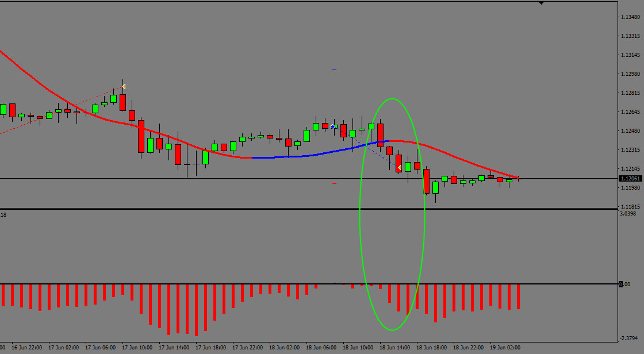Click the 17 Jun 10:00 time label
The height and width of the screenshot is (354, 644).
(138, 348)
